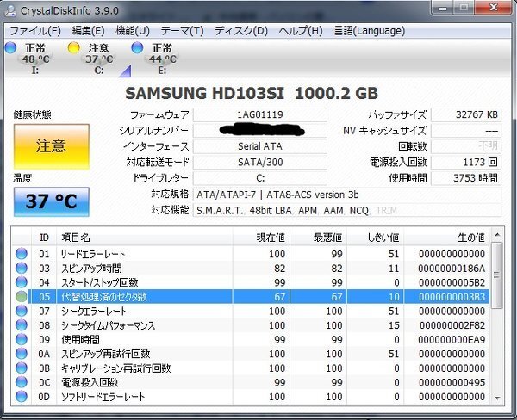Click the status orb for row 04

coord(22,282)
